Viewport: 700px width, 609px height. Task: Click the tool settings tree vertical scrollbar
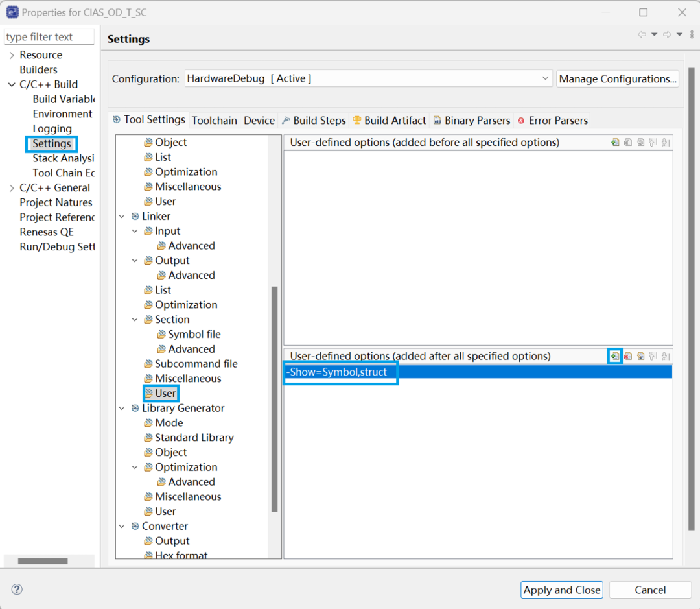275,399
